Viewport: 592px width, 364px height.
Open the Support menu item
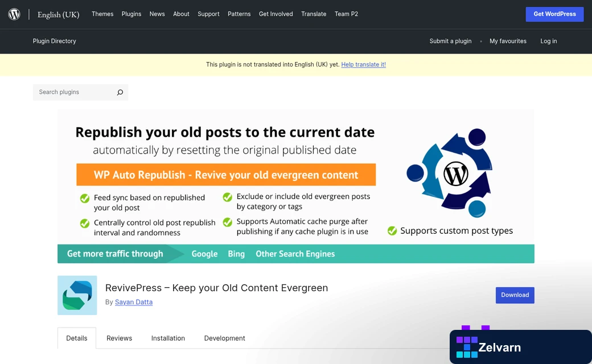pyautogui.click(x=208, y=14)
